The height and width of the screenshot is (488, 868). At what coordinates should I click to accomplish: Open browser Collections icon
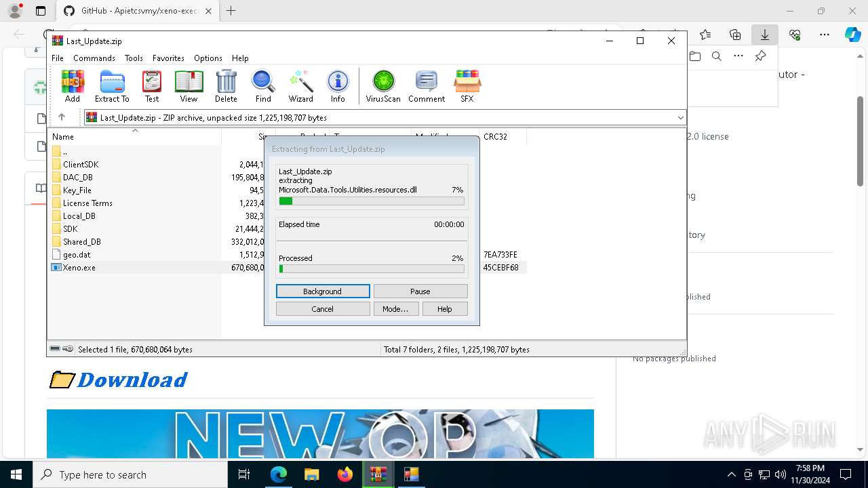pos(735,35)
